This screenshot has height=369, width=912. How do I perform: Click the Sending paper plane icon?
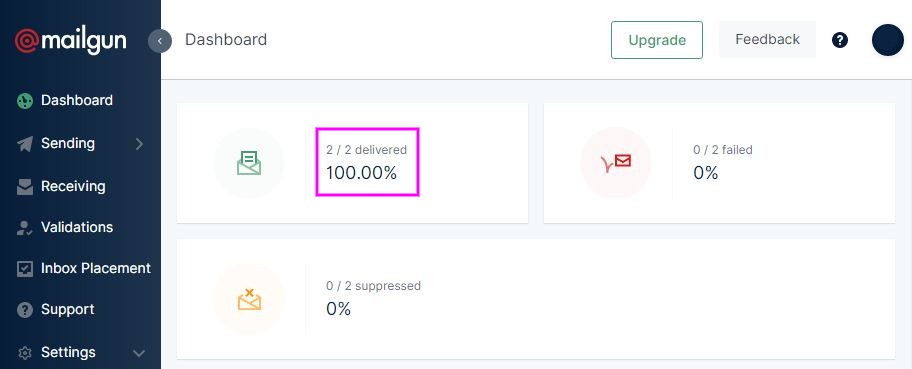24,144
